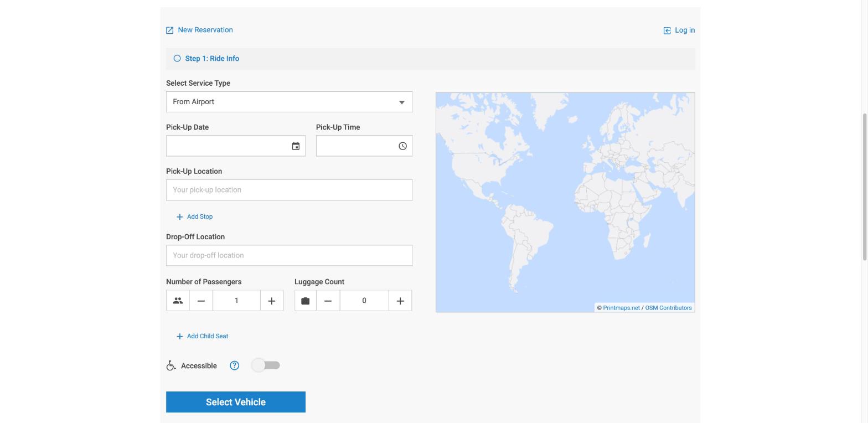Decrease the number of passengers

(201, 301)
